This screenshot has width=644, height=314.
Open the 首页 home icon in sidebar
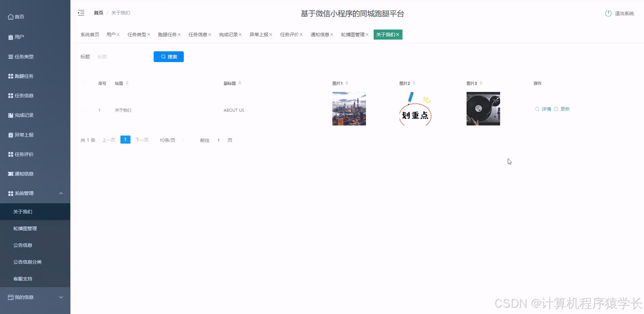[10, 16]
